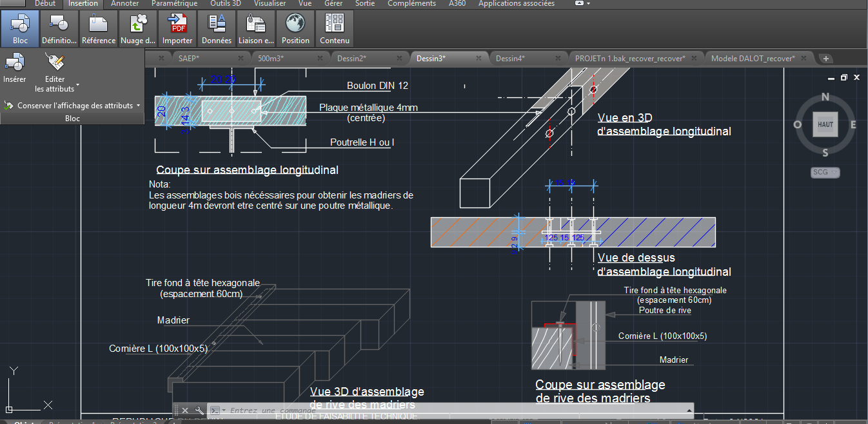
Task: Close the PROJETn 1.bak_recover_recover* tab
Action: [x=695, y=58]
